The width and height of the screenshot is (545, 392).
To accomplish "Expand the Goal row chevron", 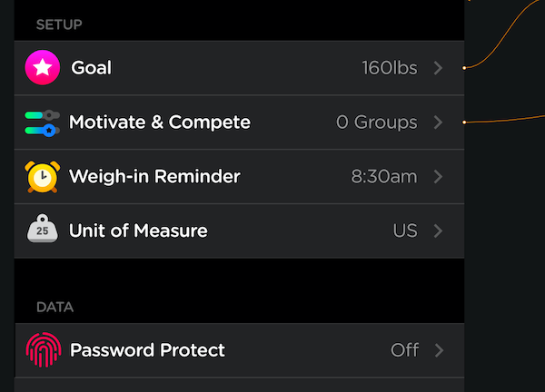I will 438,68.
